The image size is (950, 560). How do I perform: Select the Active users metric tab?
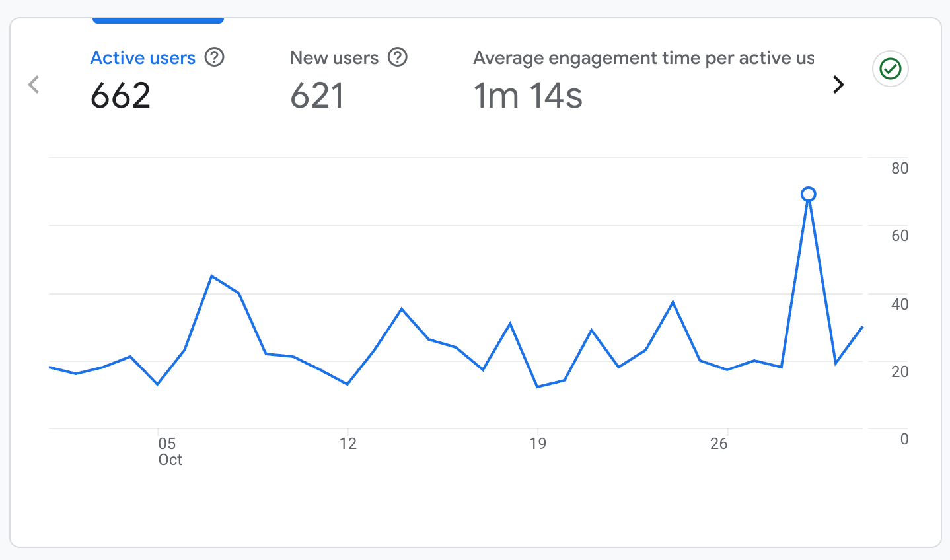143,58
